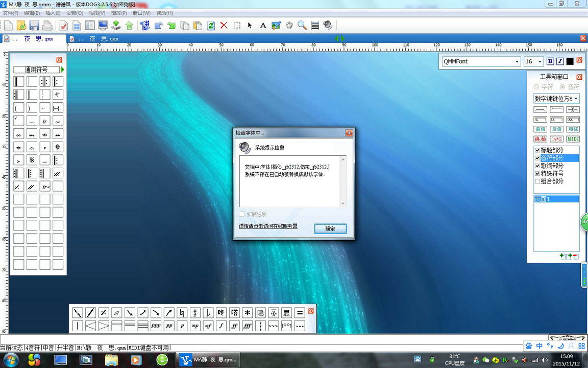Click the green redo arrow icon
The height and width of the screenshot is (368, 588).
tap(171, 25)
